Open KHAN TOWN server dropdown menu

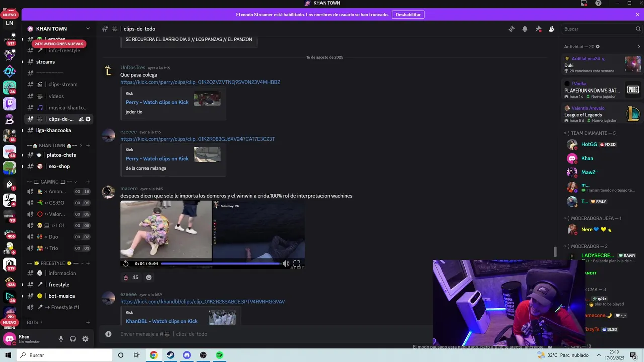coord(88,29)
